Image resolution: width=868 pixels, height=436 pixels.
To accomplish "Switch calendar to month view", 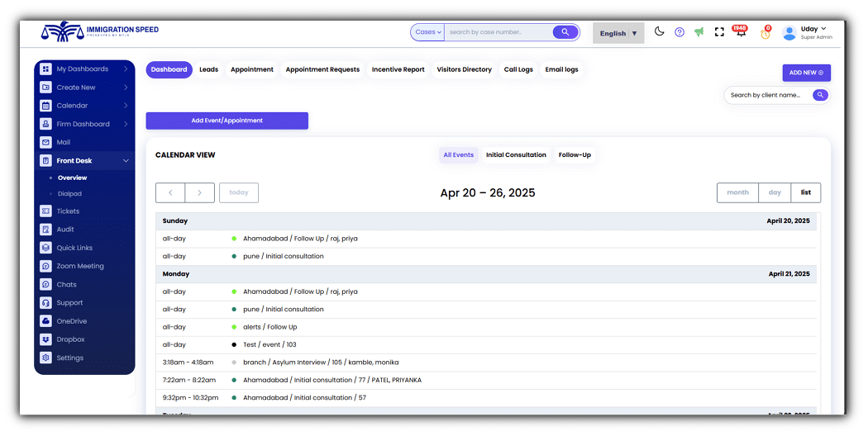I will [737, 192].
